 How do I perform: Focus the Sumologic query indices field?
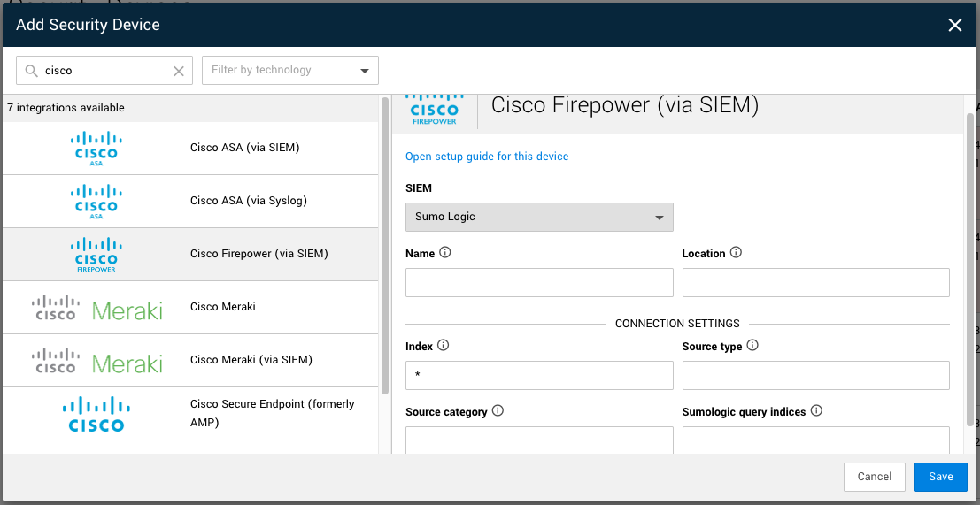[x=815, y=440]
